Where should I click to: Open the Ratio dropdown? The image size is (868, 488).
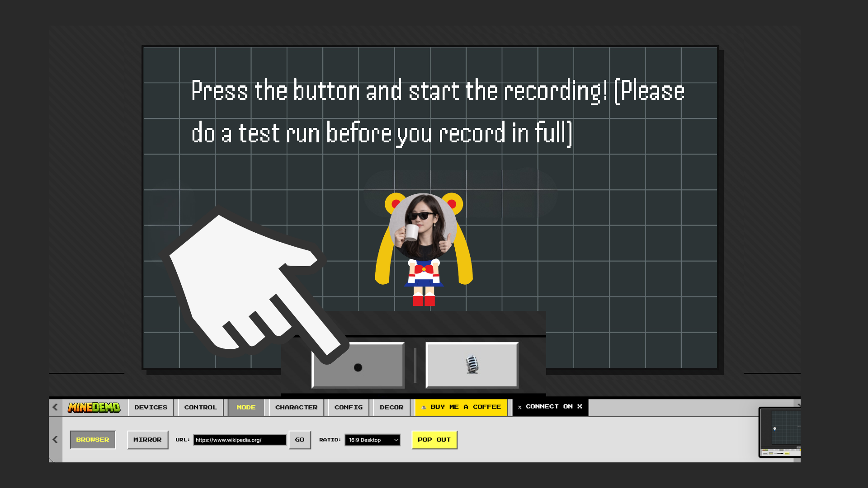coord(373,440)
